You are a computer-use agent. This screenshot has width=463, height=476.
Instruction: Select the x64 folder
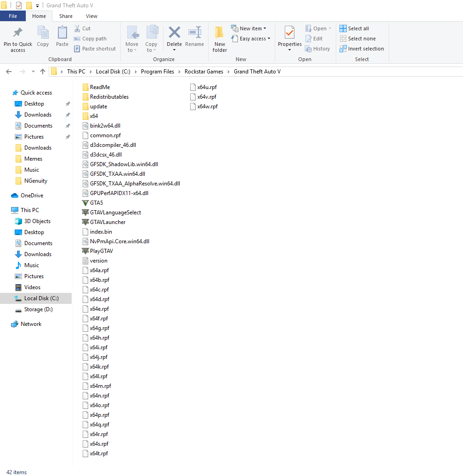(90, 116)
